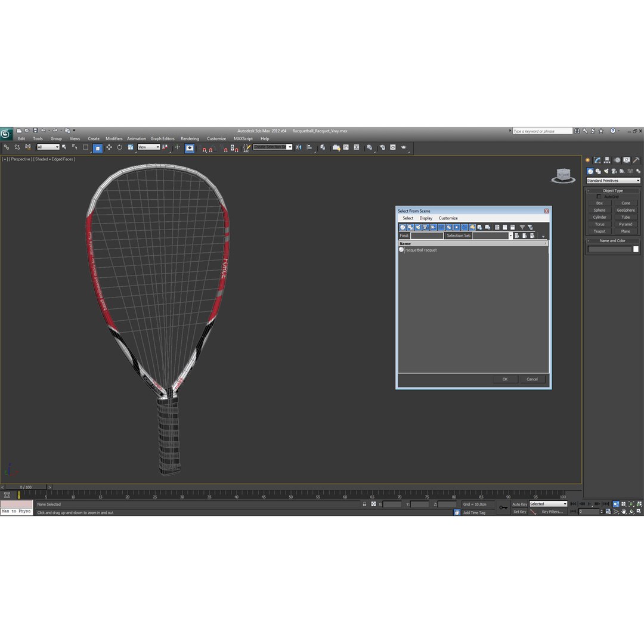Click the Mirror tool icon
The width and height of the screenshot is (644, 644).
pyautogui.click(x=299, y=147)
